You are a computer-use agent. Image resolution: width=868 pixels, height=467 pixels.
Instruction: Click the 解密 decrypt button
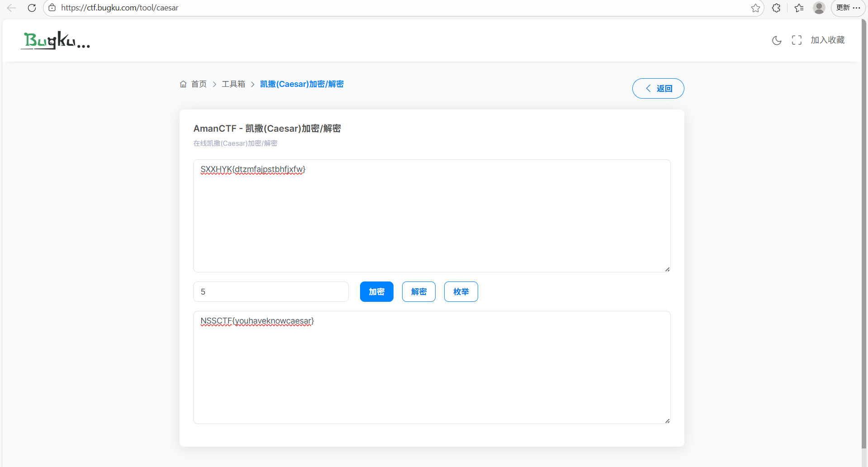coord(418,292)
